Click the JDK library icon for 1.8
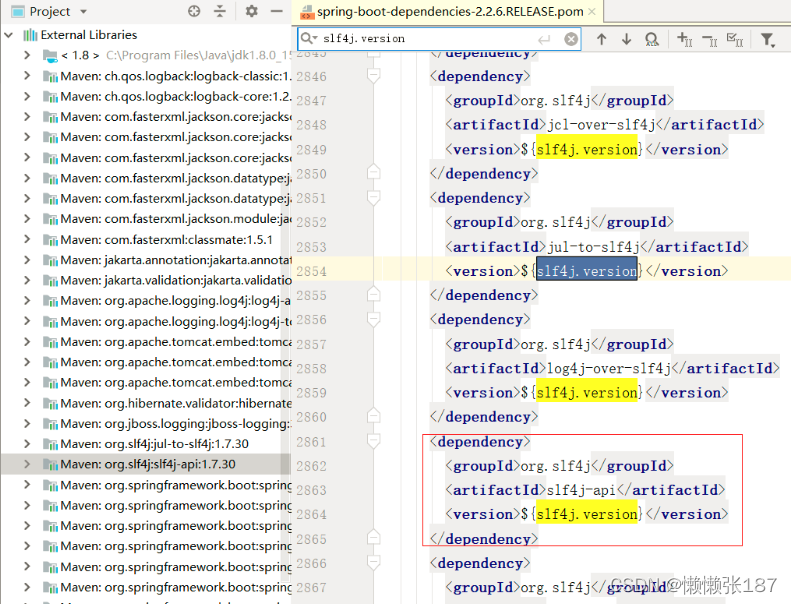792x604 pixels. tap(50, 56)
